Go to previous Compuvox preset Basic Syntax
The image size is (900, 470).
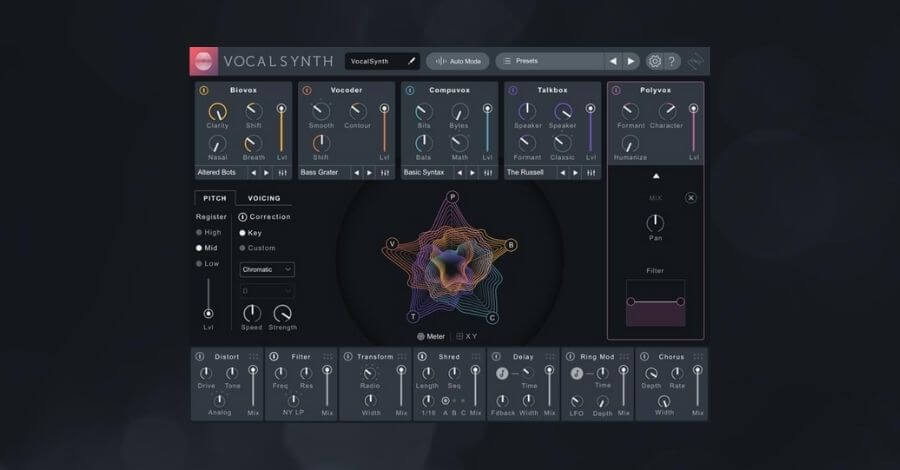pos(459,173)
